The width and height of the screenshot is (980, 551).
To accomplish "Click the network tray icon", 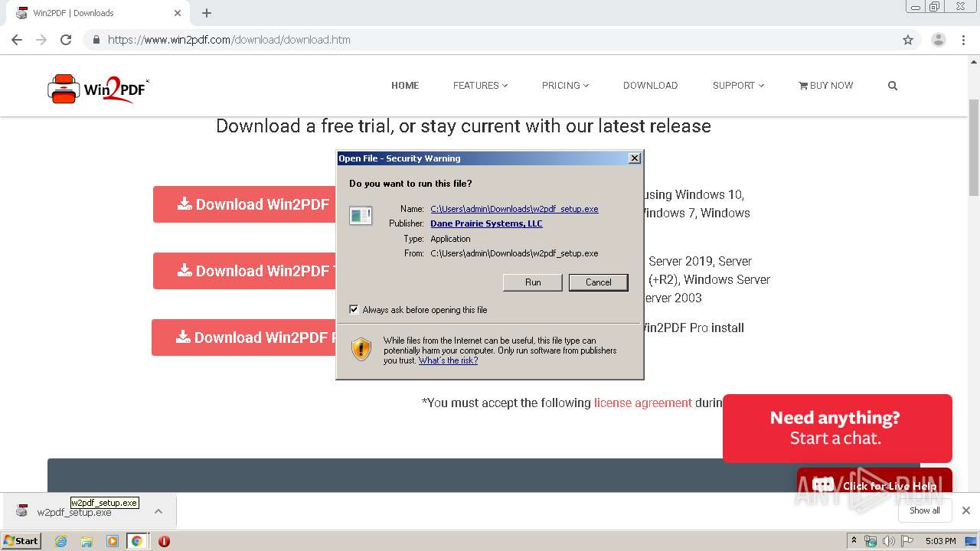I will click(871, 541).
